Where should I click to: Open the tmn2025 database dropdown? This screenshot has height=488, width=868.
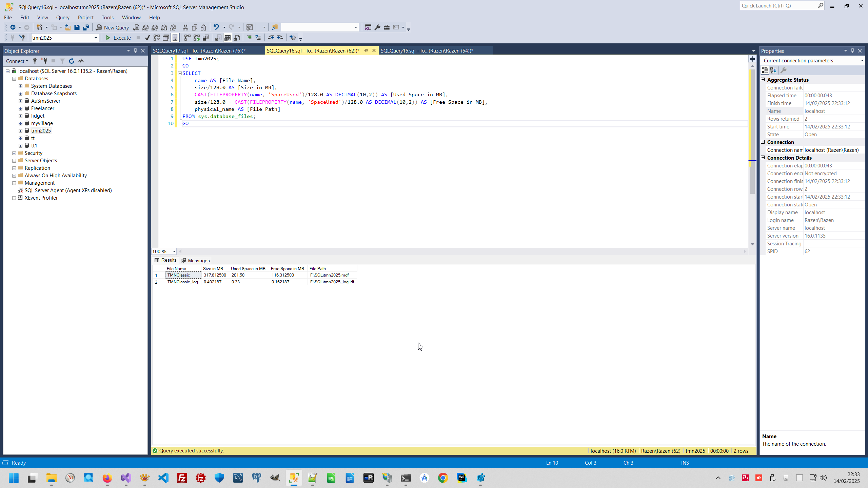click(96, 38)
